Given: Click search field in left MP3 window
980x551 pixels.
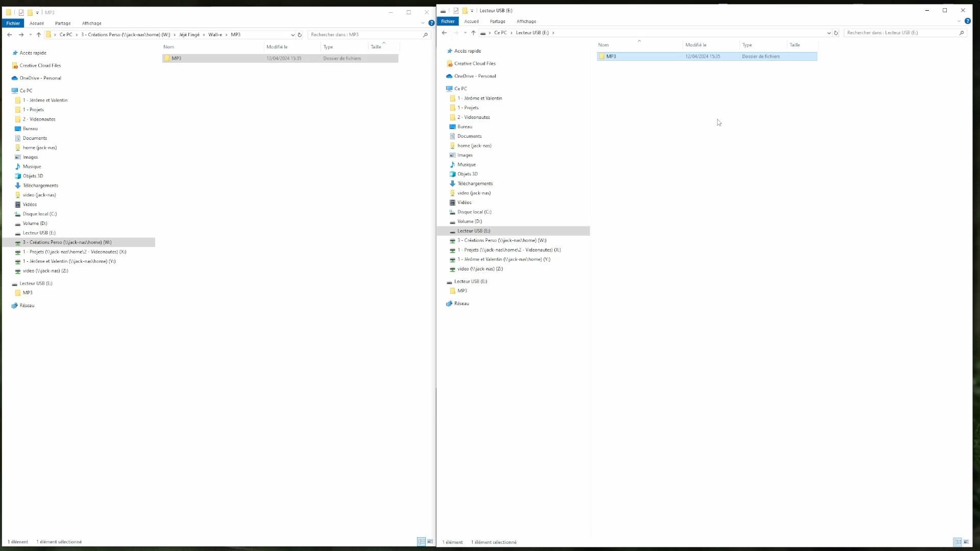Looking at the screenshot, I should coord(365,35).
